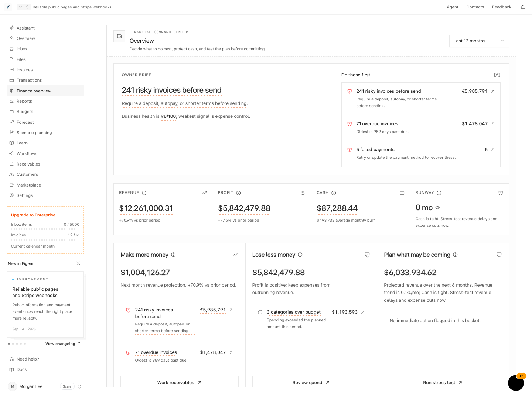Open Scenario planning in the sidebar

45,133
